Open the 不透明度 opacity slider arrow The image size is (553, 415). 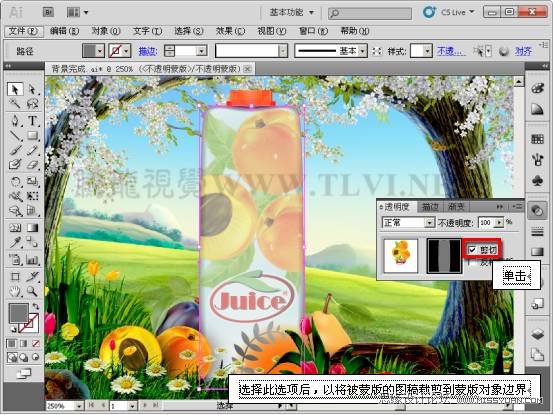pyautogui.click(x=499, y=222)
